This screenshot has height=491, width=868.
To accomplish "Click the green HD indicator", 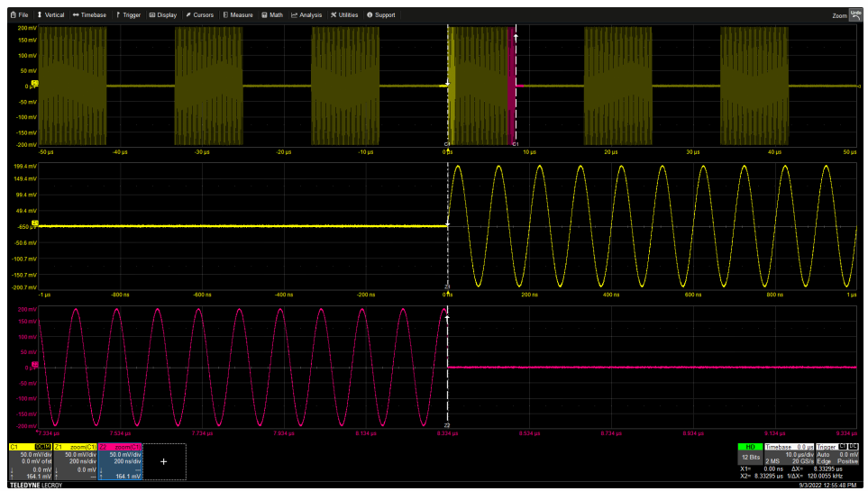I will coord(749,447).
